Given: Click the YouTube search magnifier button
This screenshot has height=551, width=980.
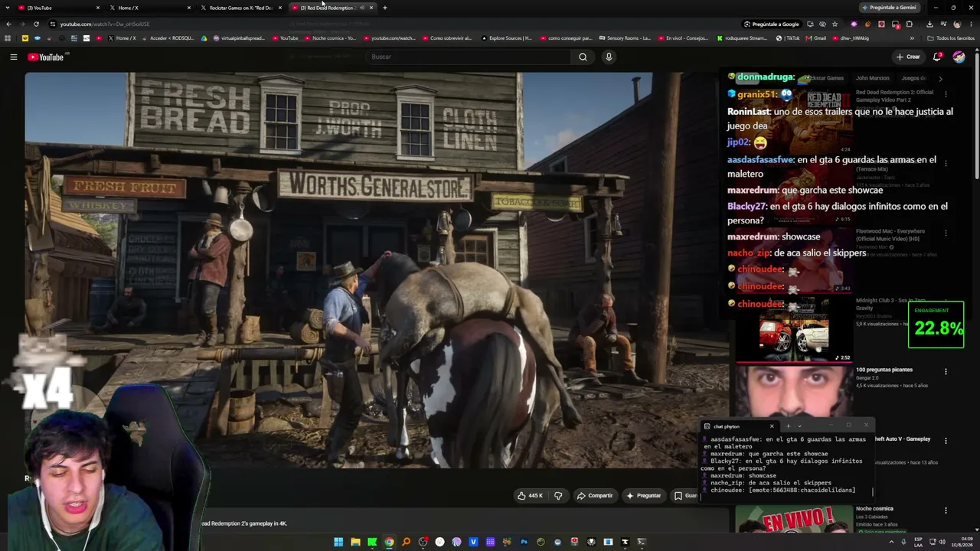Looking at the screenshot, I should click(583, 57).
